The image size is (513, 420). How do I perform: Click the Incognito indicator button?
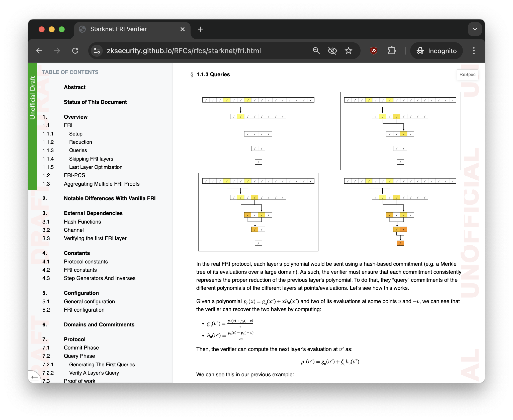437,51
